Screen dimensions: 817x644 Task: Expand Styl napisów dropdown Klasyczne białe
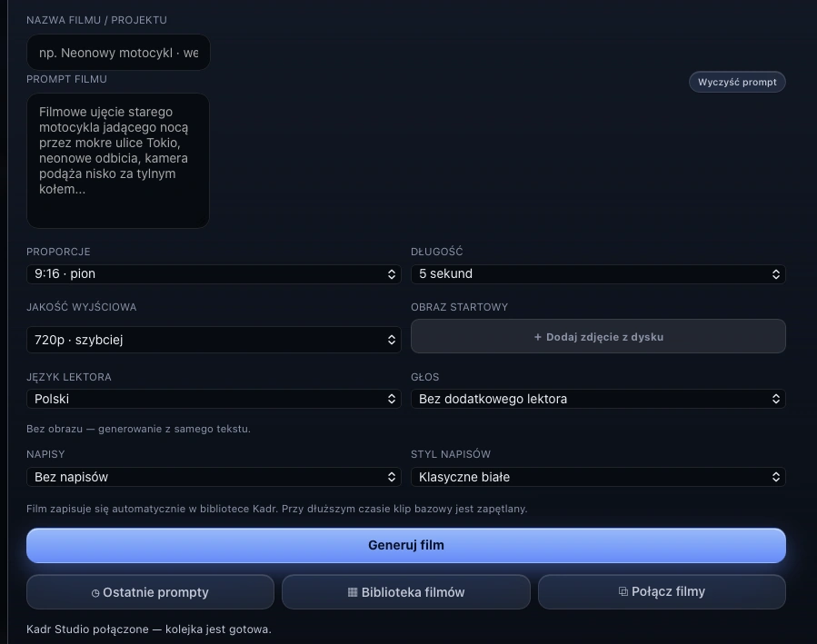(598, 477)
